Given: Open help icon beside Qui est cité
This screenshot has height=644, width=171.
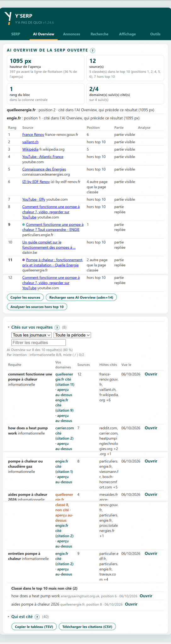Looking at the screenshot, I should (37, 617).
